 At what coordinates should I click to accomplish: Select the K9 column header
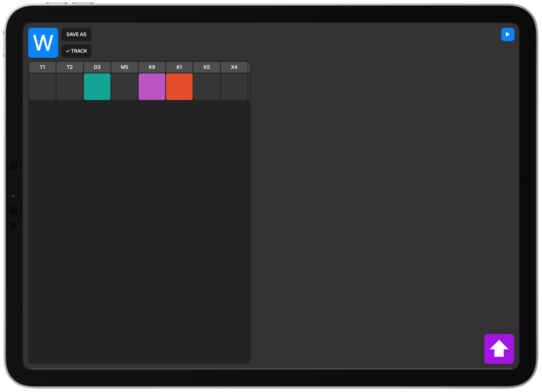coord(152,67)
